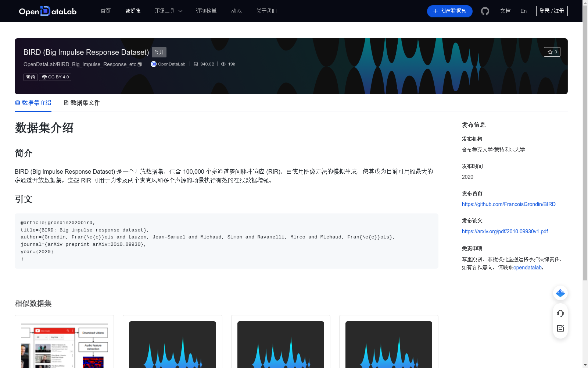Click 舍布鲁克大学·蒙特利尔大学 publisher text

pos(493,150)
